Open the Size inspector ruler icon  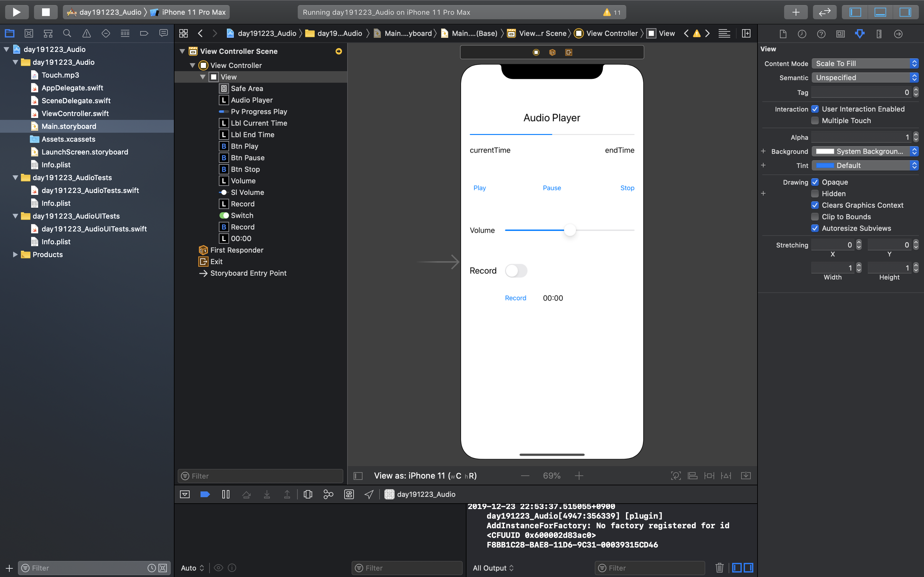(879, 34)
